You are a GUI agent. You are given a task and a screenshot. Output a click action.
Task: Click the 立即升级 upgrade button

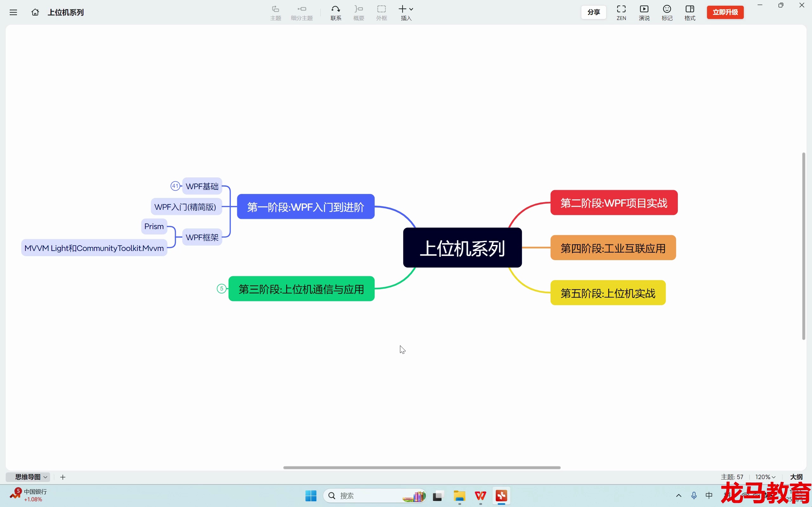pos(725,12)
